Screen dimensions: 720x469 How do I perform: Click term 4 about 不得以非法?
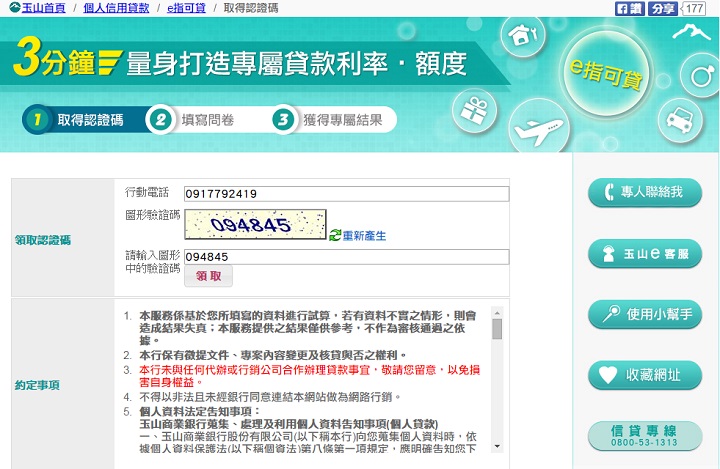270,397
